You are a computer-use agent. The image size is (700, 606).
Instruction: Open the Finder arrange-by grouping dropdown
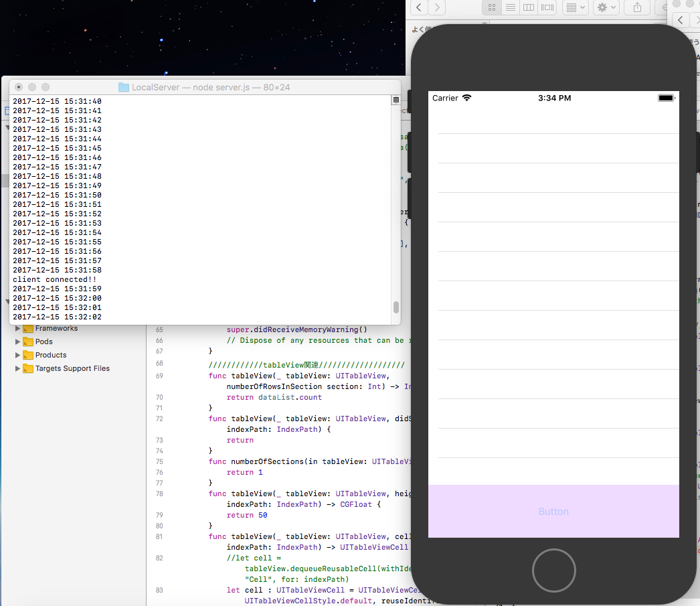576,7
